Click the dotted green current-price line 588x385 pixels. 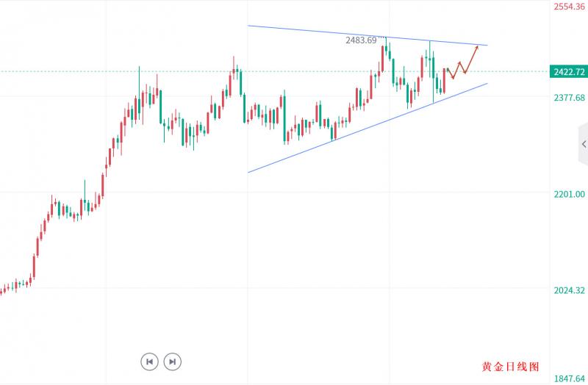(x=73, y=71)
